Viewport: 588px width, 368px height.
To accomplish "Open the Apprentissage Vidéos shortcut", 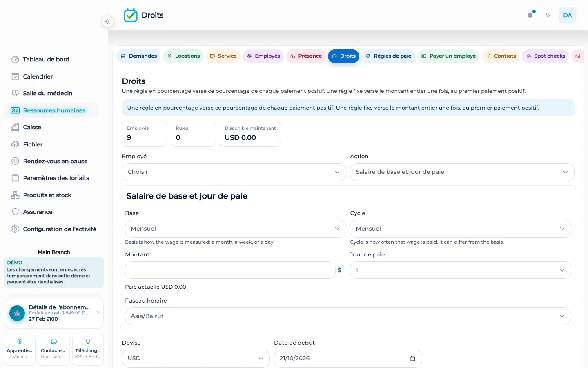I will 20,349.
